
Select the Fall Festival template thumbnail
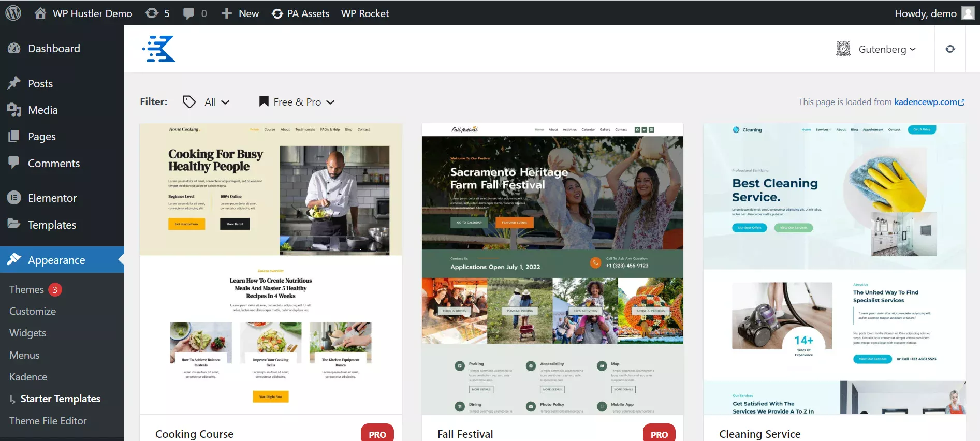[552, 269]
